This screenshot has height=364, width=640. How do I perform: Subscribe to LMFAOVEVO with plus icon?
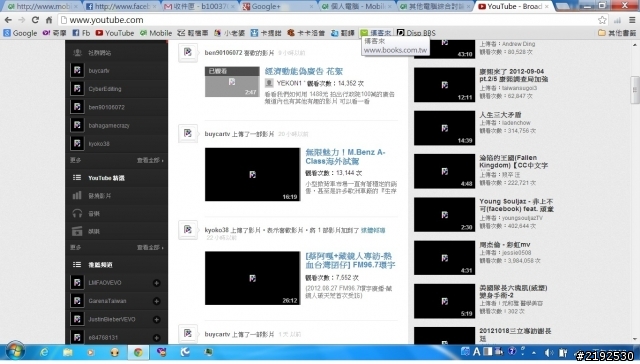coord(156,283)
